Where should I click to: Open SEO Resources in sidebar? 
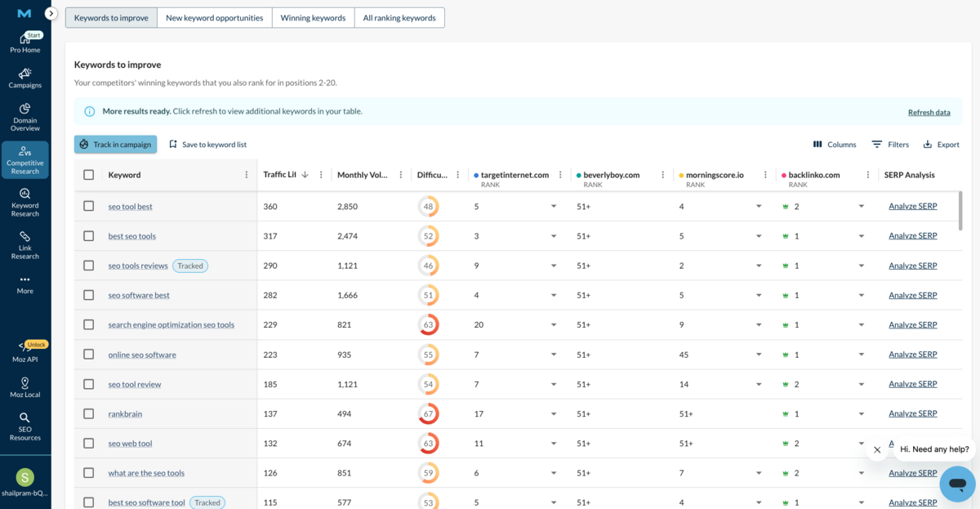[x=25, y=426]
